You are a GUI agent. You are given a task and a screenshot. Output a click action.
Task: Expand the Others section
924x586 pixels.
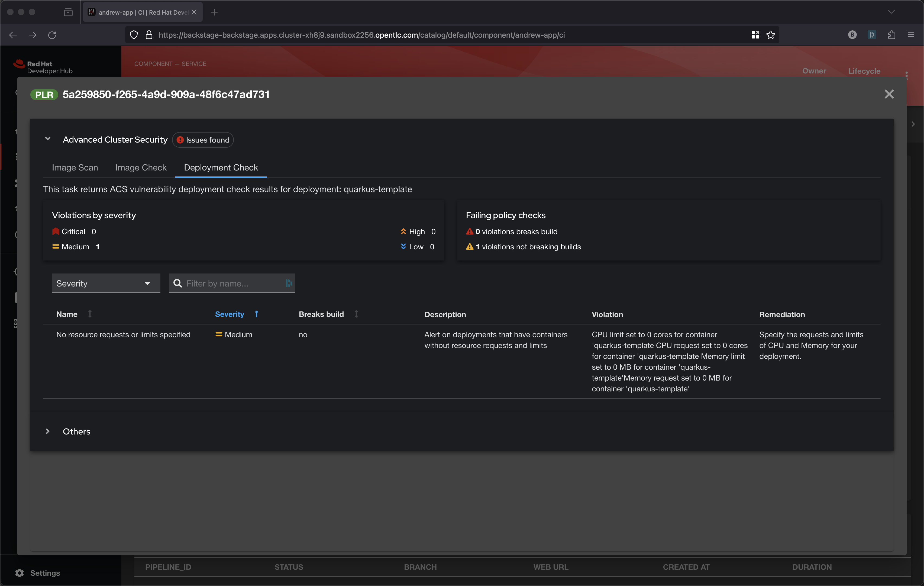(48, 431)
